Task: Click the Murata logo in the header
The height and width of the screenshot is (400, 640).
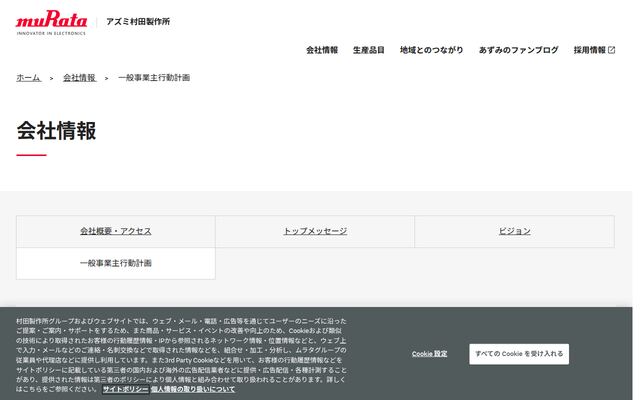Action: [x=51, y=23]
